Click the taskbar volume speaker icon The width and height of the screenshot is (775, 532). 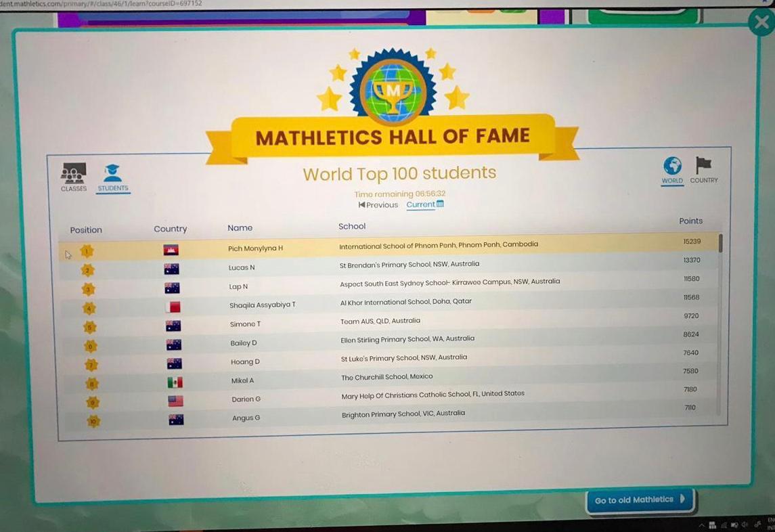(745, 525)
